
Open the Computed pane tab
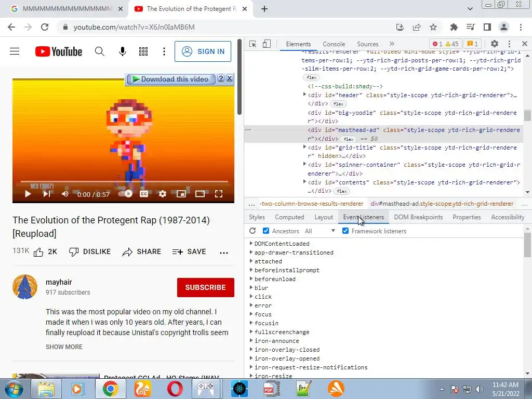coord(289,217)
